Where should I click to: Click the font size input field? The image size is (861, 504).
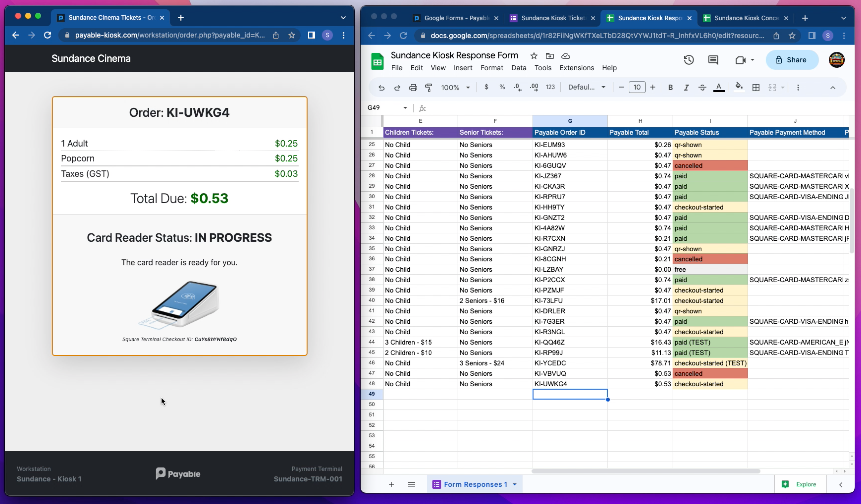point(637,87)
